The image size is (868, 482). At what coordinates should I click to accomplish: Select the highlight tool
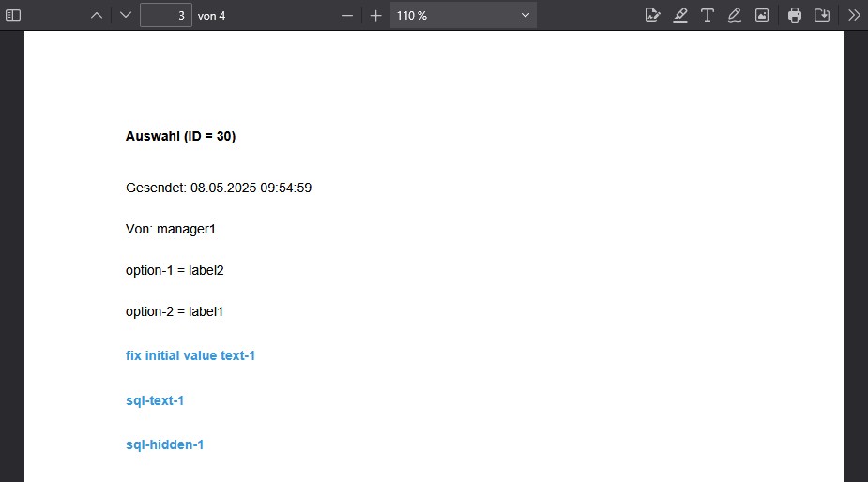pyautogui.click(x=680, y=15)
